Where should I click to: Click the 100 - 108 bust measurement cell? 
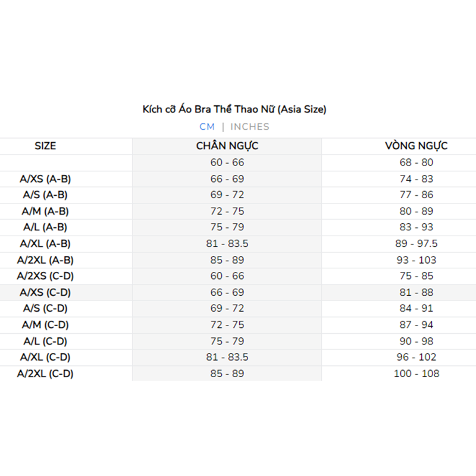coord(416,374)
